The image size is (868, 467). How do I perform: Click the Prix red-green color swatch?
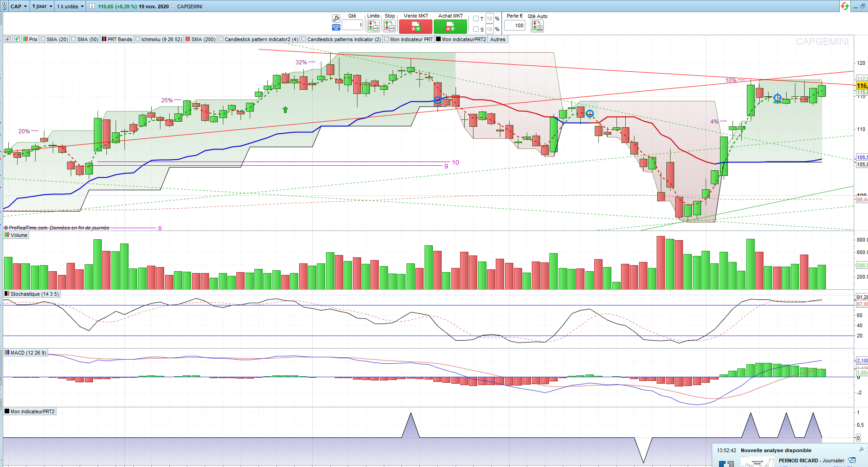[x=25, y=39]
